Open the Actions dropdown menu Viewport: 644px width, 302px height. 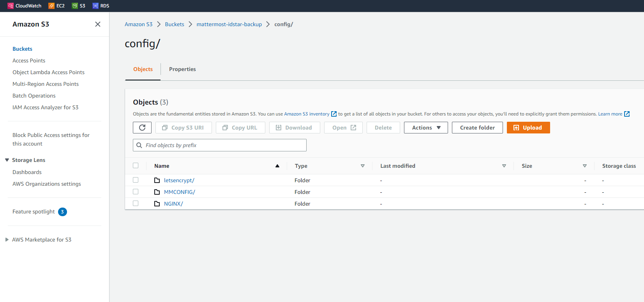(426, 128)
